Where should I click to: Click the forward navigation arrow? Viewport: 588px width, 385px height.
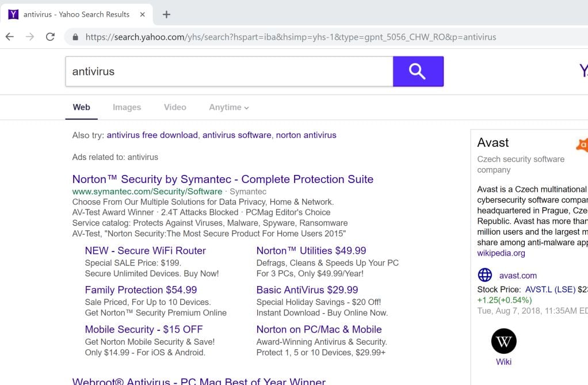(30, 37)
